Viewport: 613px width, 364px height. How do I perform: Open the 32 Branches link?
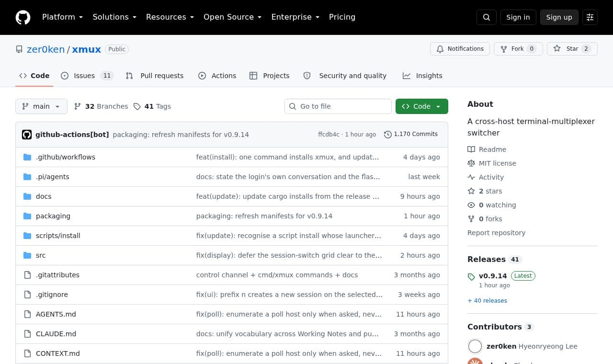point(101,106)
